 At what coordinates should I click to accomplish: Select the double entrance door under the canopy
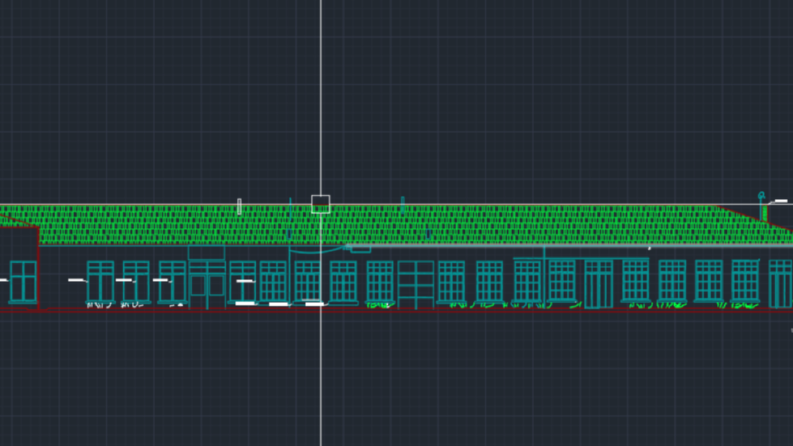click(x=207, y=286)
